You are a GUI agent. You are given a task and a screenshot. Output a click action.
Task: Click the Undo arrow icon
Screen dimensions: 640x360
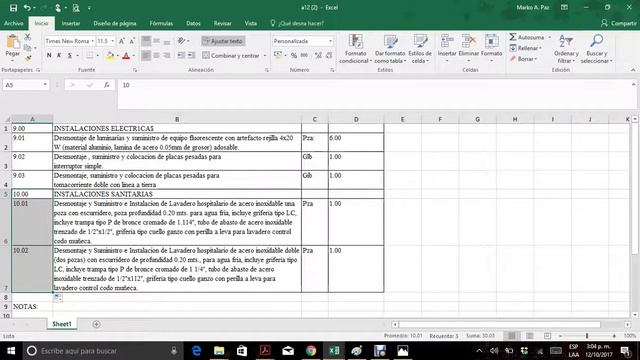click(x=27, y=8)
